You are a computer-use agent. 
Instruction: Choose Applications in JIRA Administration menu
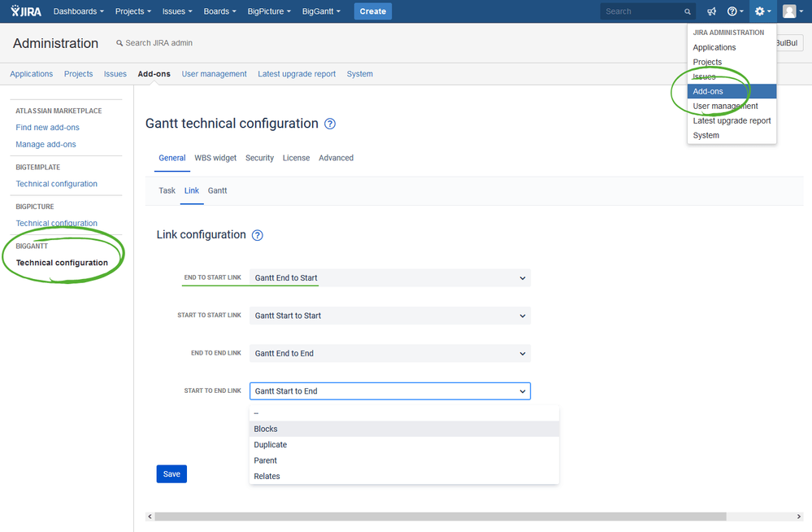[732, 48]
